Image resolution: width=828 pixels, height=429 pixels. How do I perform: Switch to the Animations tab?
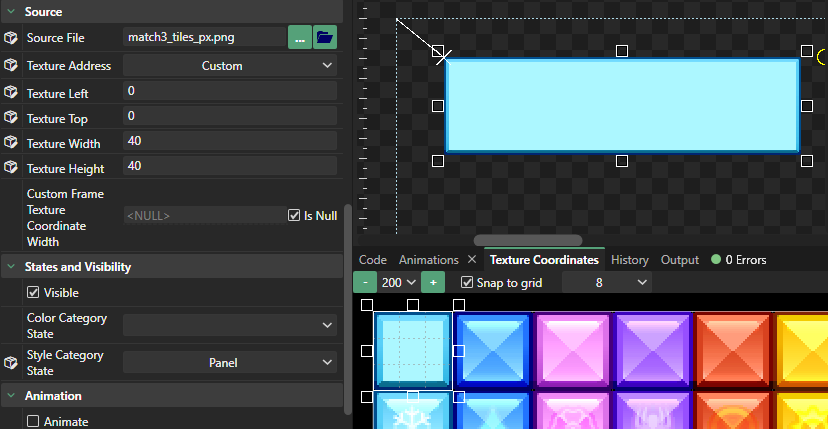[428, 260]
